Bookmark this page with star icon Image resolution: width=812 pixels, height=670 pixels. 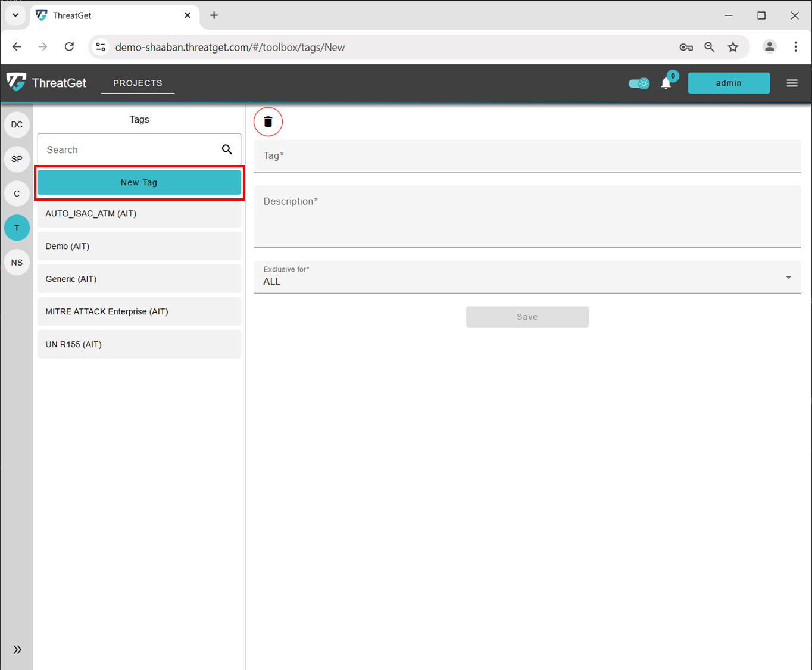[x=733, y=47]
